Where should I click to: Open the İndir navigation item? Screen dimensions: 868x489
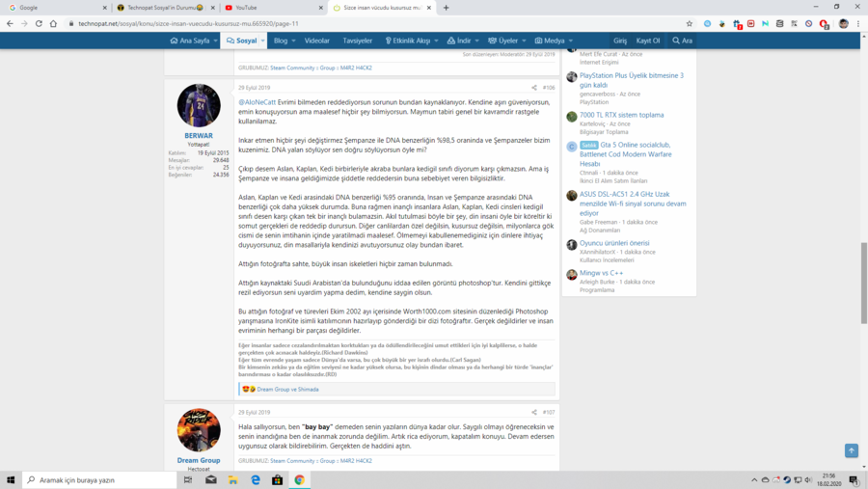click(459, 41)
